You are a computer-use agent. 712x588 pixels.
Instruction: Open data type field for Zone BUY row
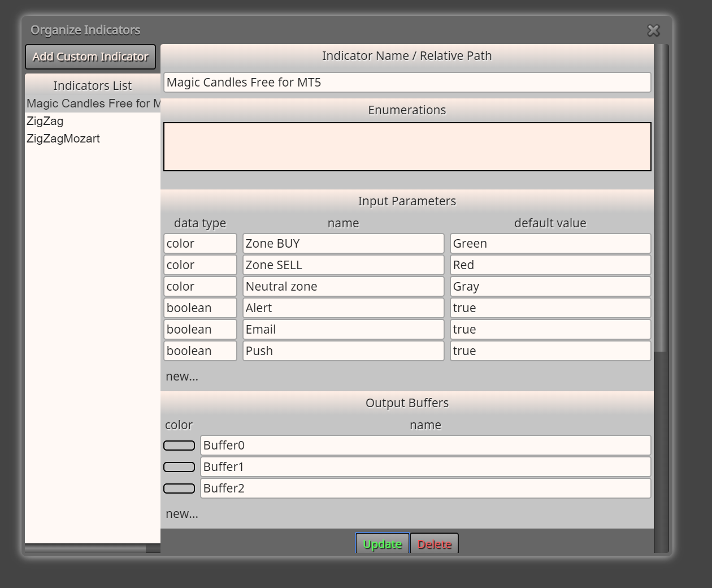(200, 244)
